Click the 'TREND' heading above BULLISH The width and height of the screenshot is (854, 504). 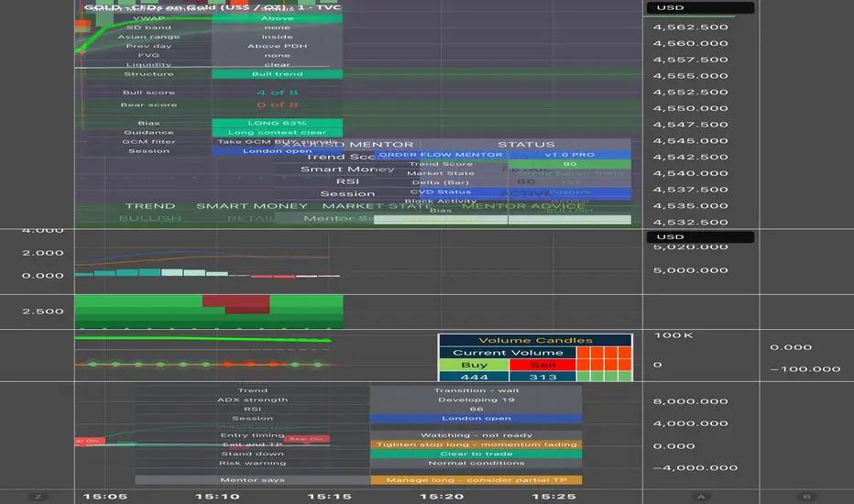[x=150, y=206]
